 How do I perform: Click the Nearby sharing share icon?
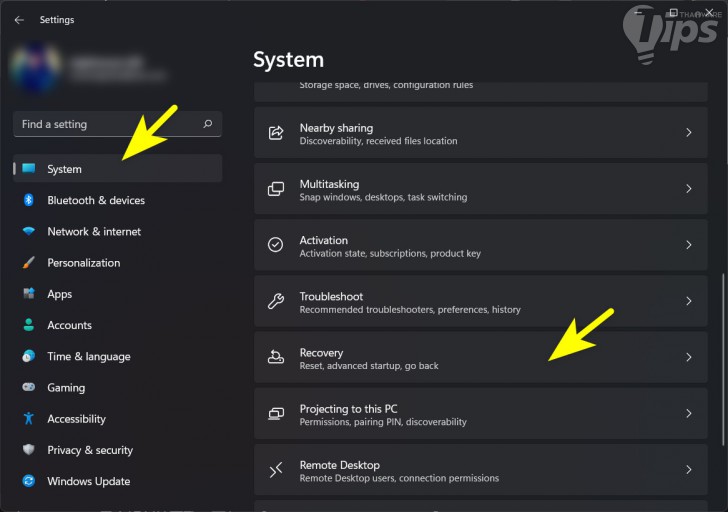point(276,133)
